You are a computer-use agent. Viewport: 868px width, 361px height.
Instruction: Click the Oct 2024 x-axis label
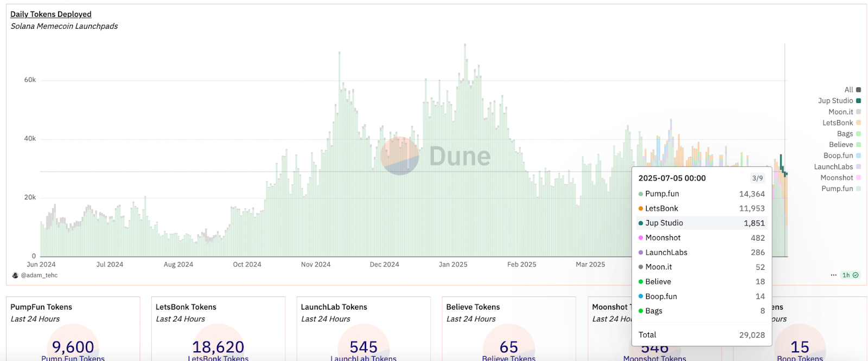click(x=247, y=265)
